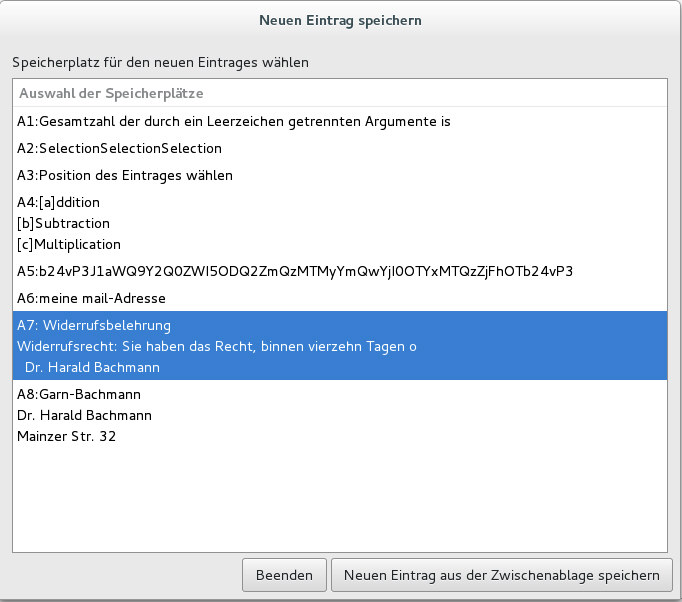Click the 'Mainzer Str. 32' address line
Screen dimensions: 682x602
pyautogui.click(x=67, y=436)
